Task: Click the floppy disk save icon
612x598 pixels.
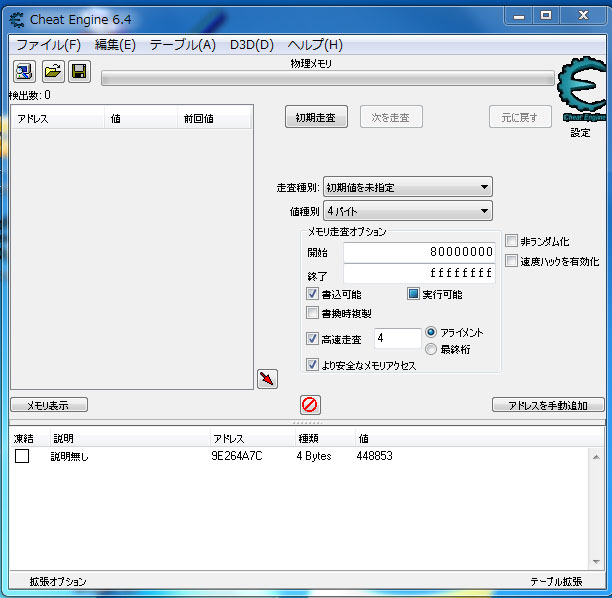Action: pyautogui.click(x=80, y=71)
